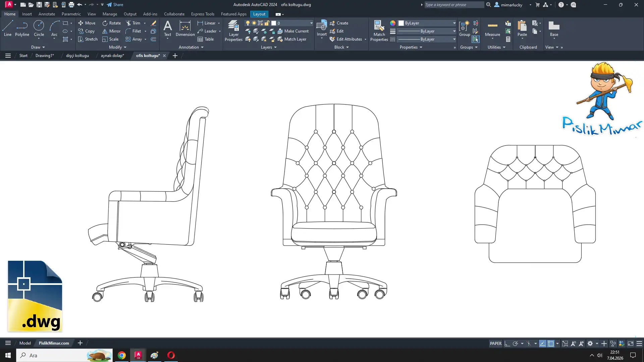Click the Insert block icon
Viewport: 644px width, 362px height.
[x=321, y=26]
